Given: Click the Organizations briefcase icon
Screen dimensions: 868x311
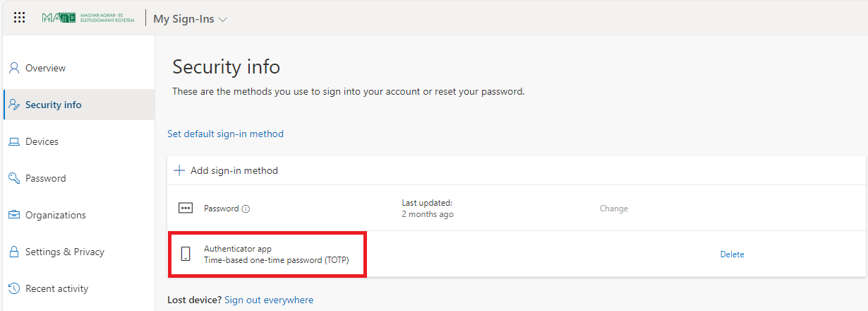Looking at the screenshot, I should [x=13, y=215].
